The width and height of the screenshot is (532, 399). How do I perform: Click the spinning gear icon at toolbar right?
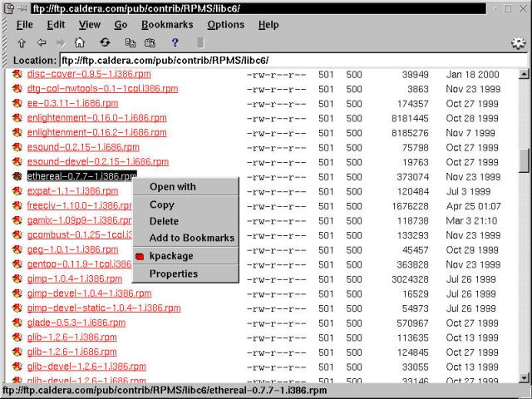tap(518, 43)
